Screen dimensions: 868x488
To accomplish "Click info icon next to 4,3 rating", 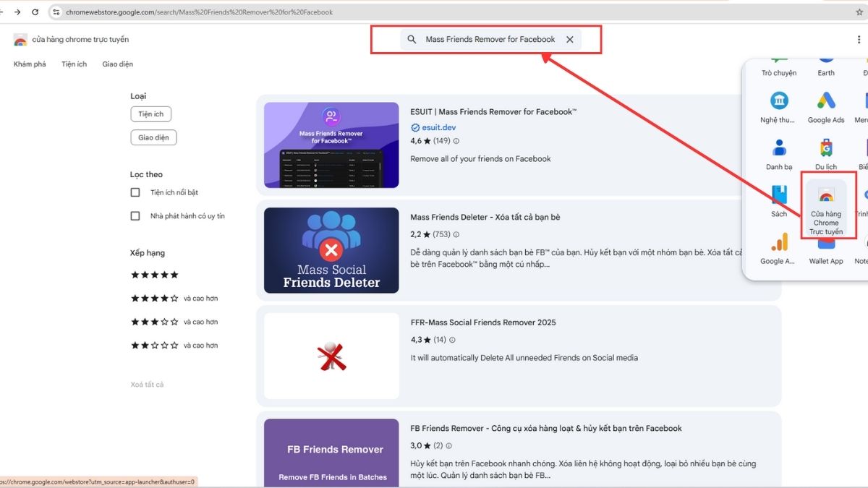I will [x=452, y=340].
